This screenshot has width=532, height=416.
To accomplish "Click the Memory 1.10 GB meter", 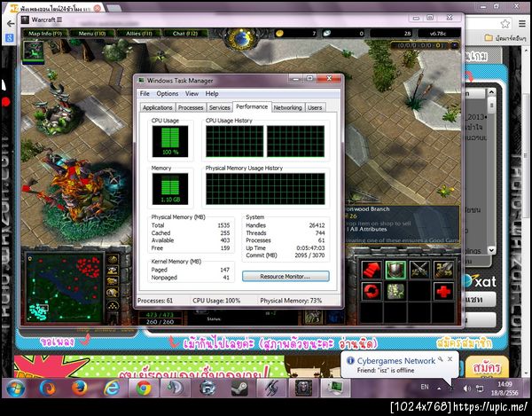I will (x=170, y=189).
